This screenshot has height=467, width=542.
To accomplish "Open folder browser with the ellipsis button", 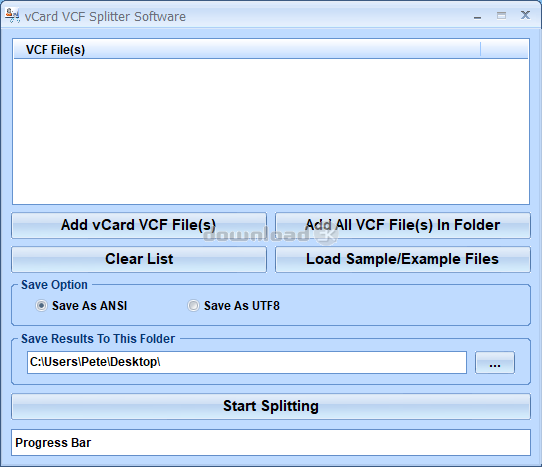I will click(x=495, y=363).
